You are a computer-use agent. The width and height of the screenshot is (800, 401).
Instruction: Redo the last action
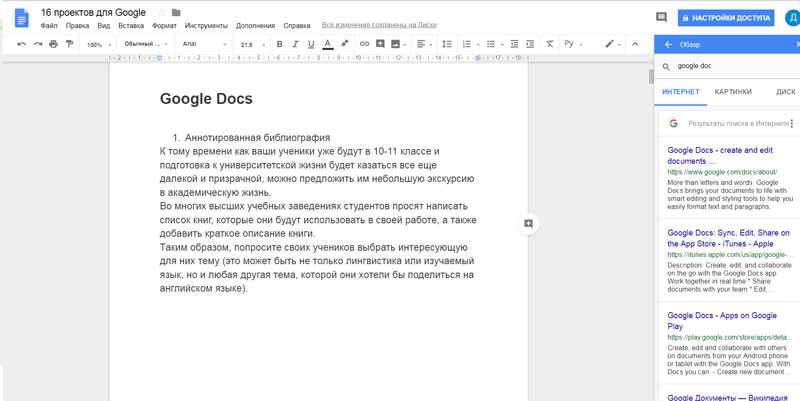(x=38, y=44)
